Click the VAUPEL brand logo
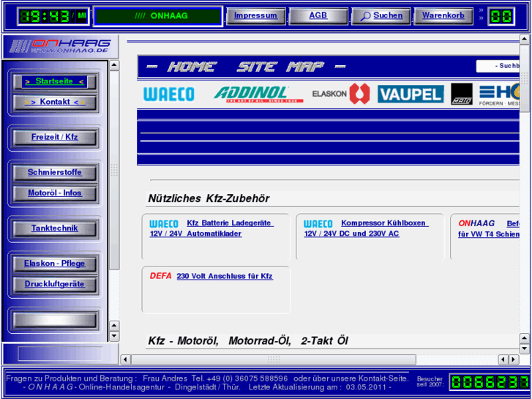Screen dimensions: 532x399 coord(411,94)
